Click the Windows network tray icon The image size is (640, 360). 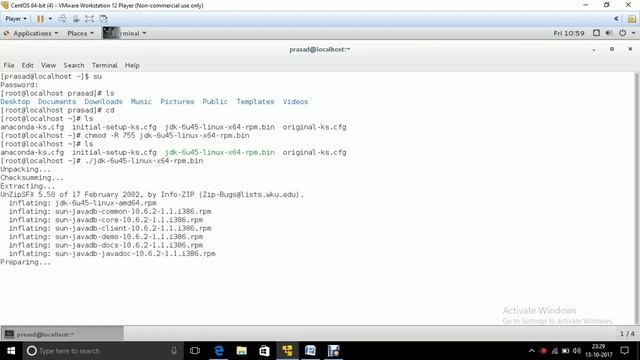tap(554, 351)
